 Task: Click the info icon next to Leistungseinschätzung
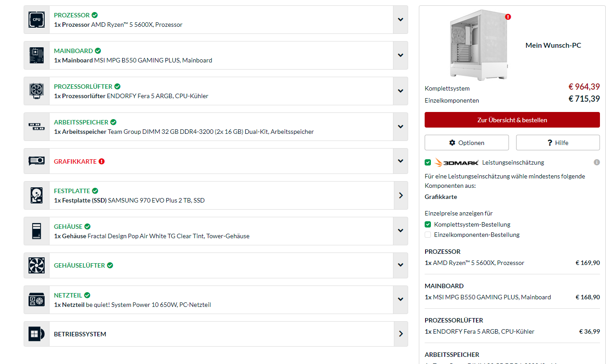(597, 162)
